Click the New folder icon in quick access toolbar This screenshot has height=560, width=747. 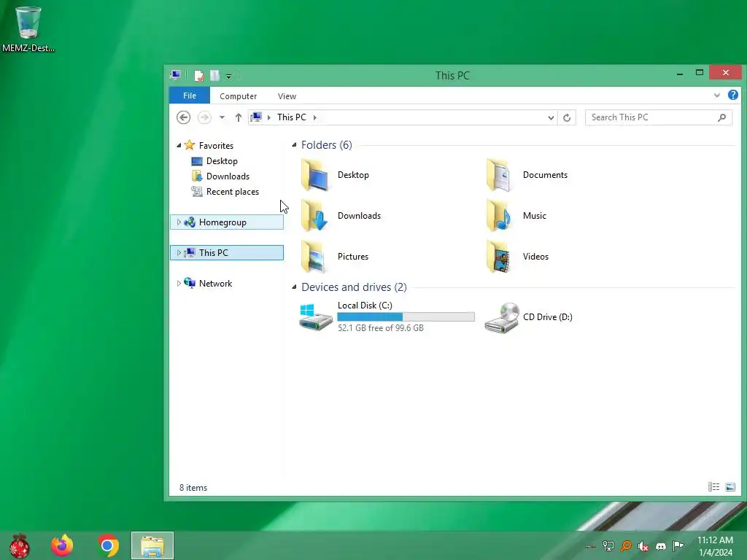click(214, 76)
